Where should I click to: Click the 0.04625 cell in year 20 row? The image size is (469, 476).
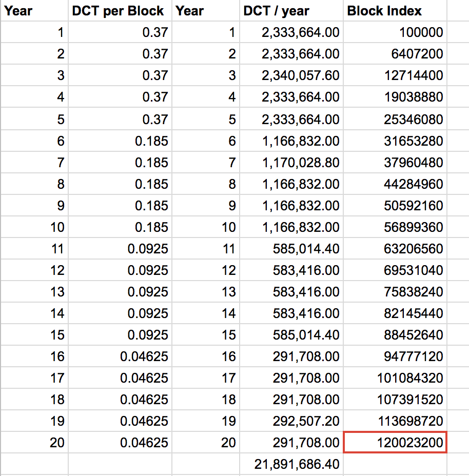point(120,443)
